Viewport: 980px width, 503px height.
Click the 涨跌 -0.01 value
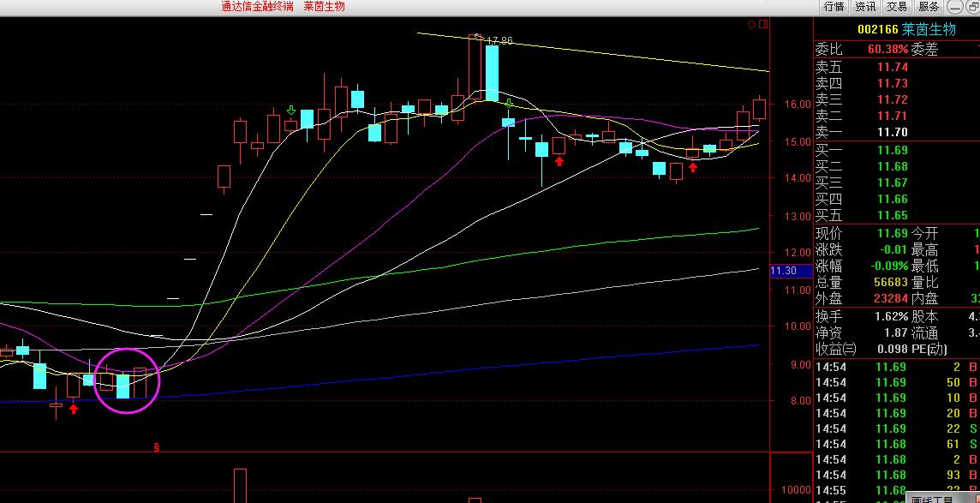pos(893,250)
